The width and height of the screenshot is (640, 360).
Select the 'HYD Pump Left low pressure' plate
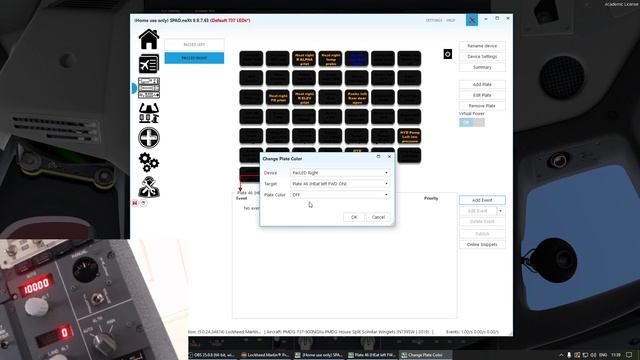[409, 136]
